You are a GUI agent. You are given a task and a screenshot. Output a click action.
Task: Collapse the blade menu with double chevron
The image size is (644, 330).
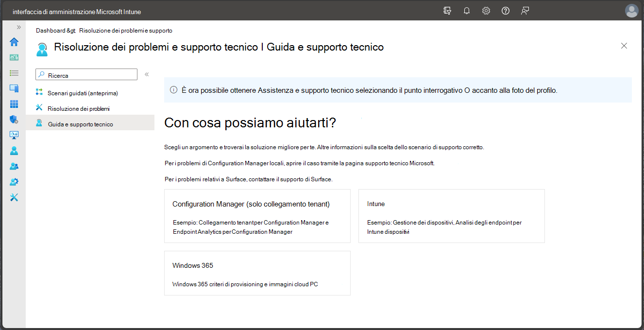coord(147,74)
